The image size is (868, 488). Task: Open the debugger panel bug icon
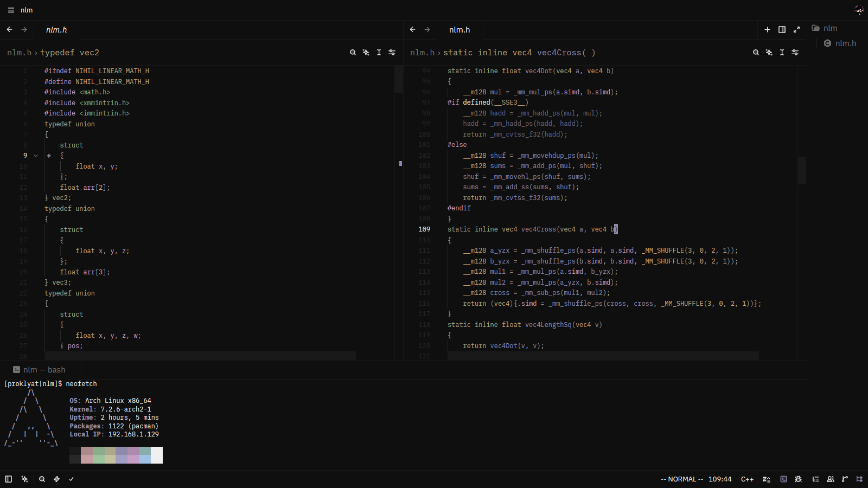[798, 479]
